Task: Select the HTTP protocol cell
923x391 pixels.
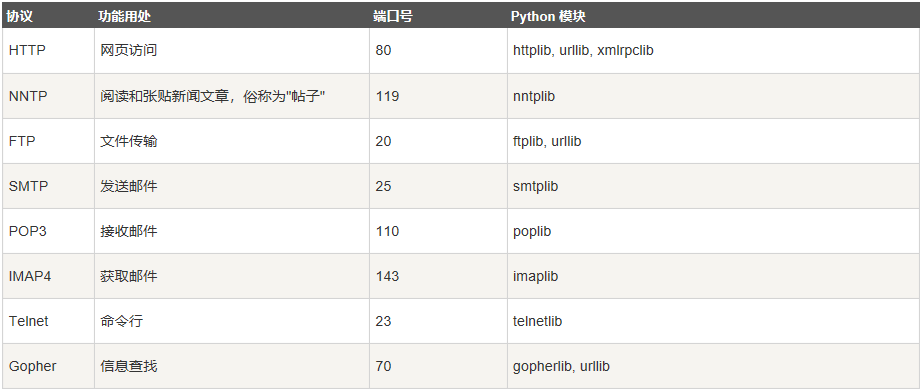Action: click(48, 51)
